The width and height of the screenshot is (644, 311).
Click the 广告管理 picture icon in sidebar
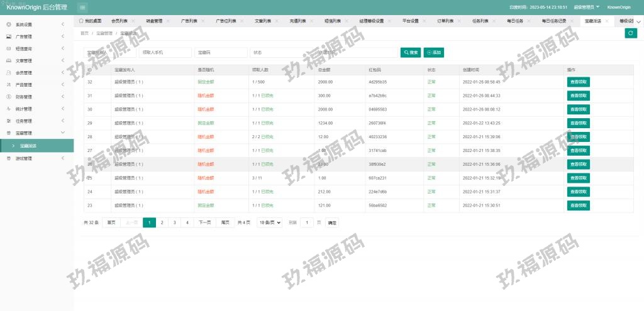tap(8, 36)
